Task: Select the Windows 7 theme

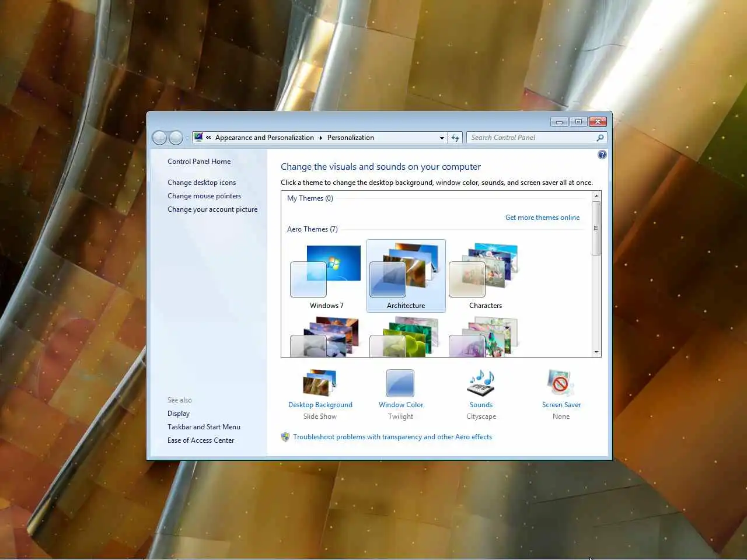Action: 326,276
